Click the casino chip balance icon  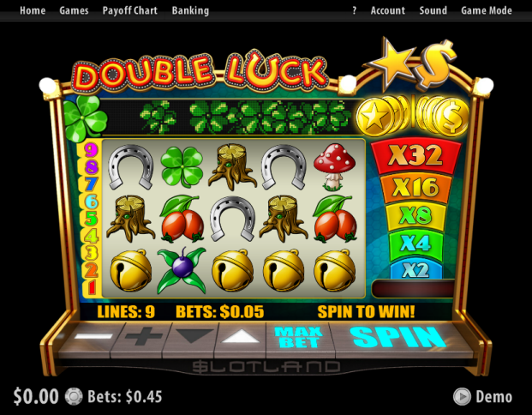point(74,397)
